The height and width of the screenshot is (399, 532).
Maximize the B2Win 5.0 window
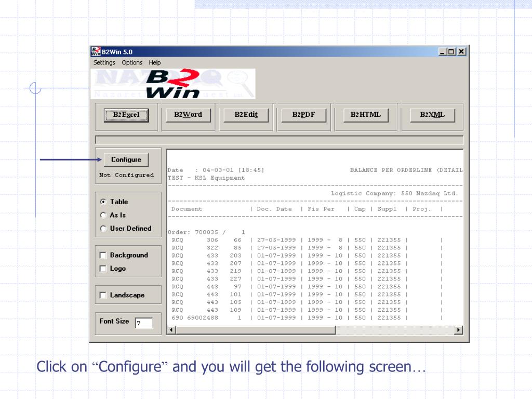coord(451,51)
